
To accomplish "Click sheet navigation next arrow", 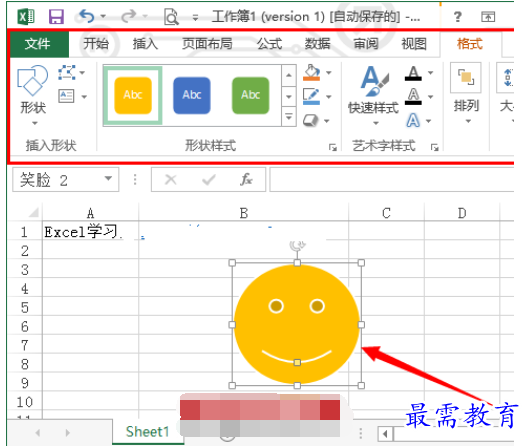I will 68,433.
